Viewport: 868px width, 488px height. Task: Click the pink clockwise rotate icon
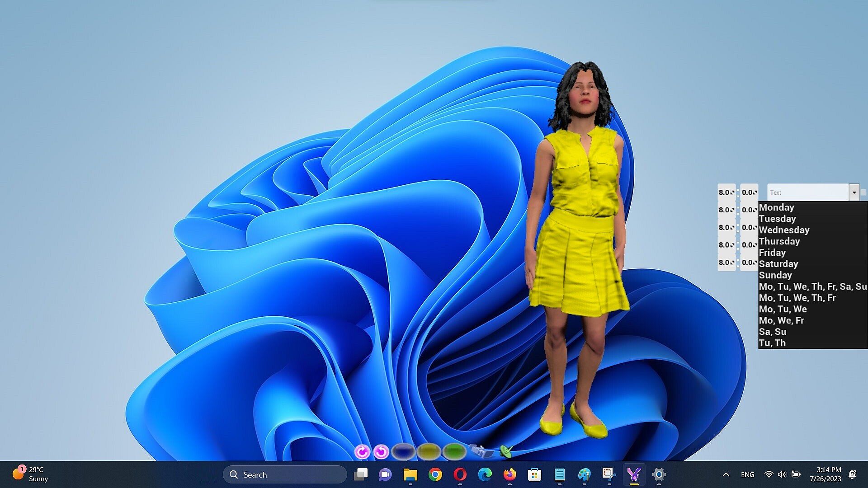362,451
